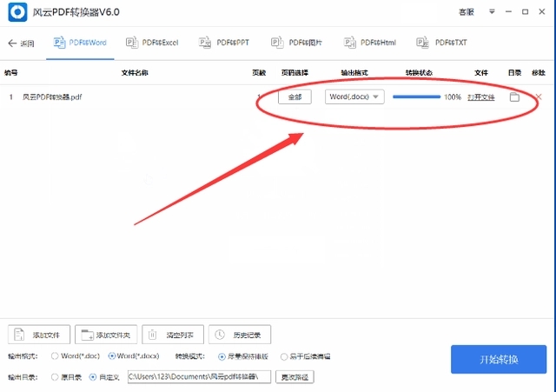Click the 添加文件夹 add folder button
This screenshot has width=556, height=392.
pyautogui.click(x=107, y=335)
